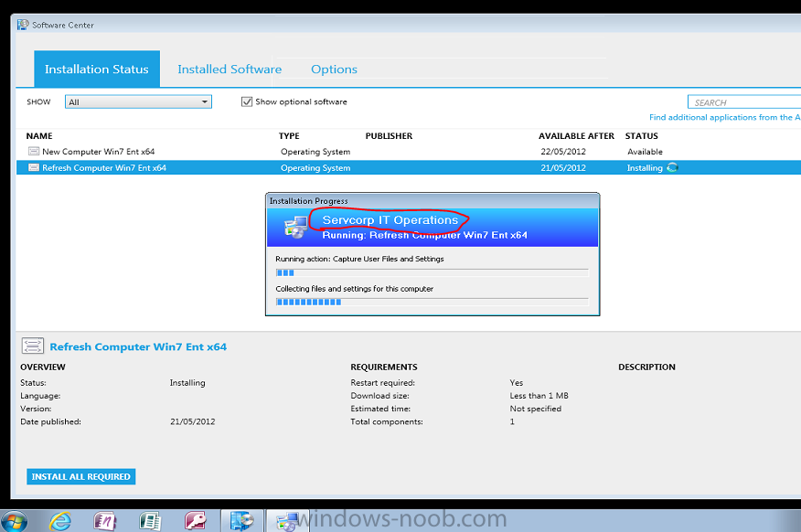Click the Installing status in the highlighted row
This screenshot has width=801, height=532.
[645, 168]
